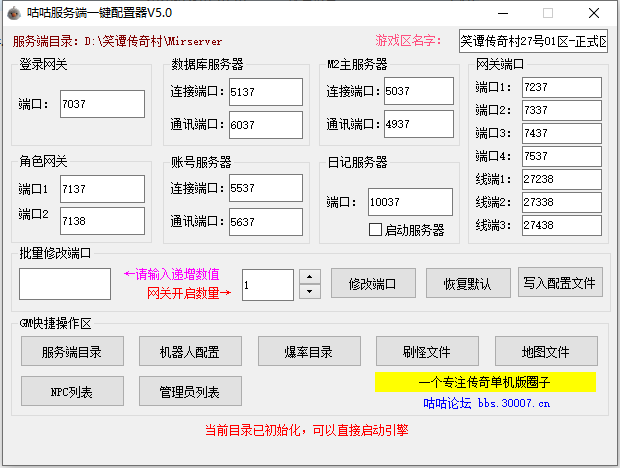
Task: Click the app bird icon in title bar
Action: point(14,13)
